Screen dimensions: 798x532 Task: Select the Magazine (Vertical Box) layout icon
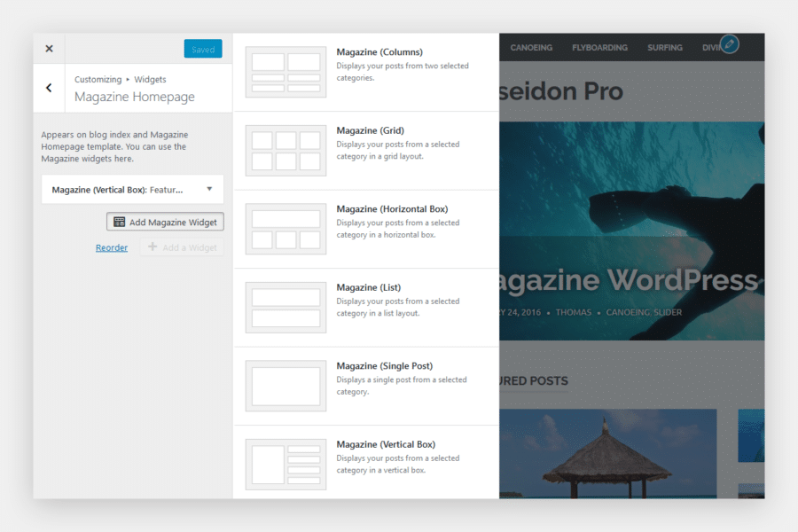(x=286, y=463)
